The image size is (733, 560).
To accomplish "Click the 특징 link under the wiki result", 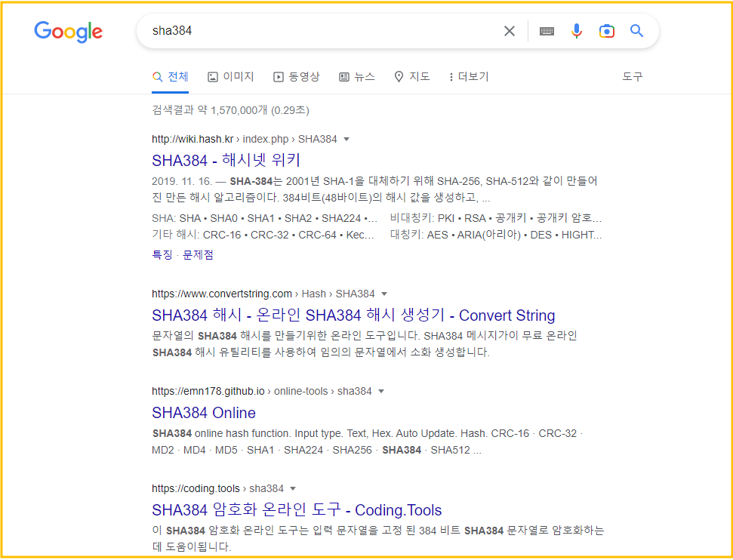I will (x=159, y=255).
